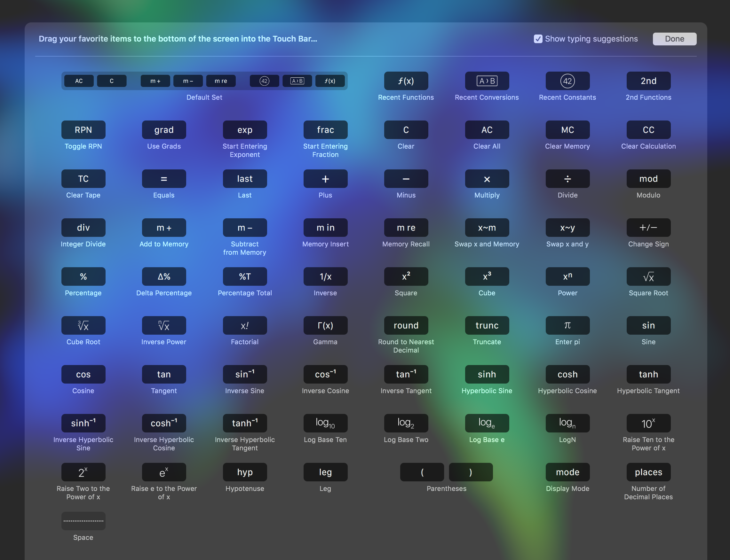Choose the Inverse Tangent item

pyautogui.click(x=406, y=374)
